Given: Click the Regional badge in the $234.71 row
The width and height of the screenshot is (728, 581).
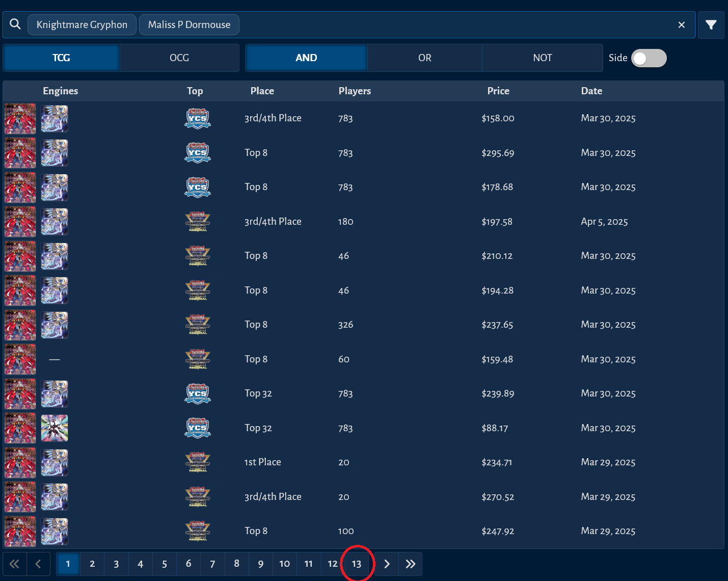Looking at the screenshot, I should 198,462.
